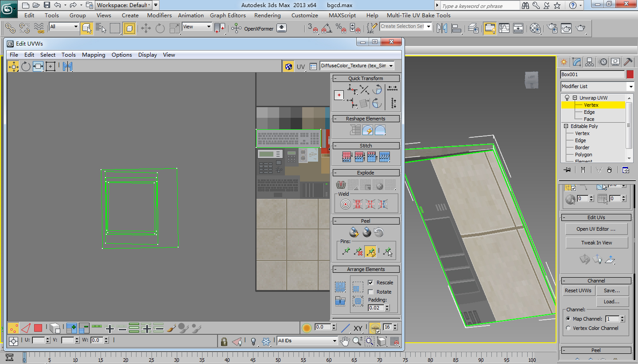Click the Freeze Selected snowflake icon
The width and height of the screenshot is (638, 364).
(x=266, y=341)
